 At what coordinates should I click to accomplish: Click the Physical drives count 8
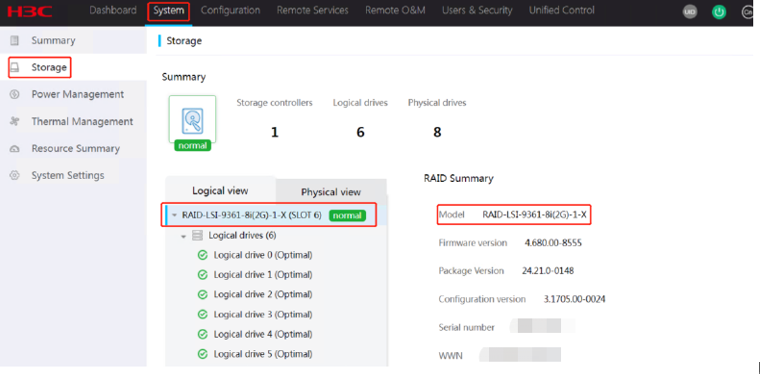(437, 132)
